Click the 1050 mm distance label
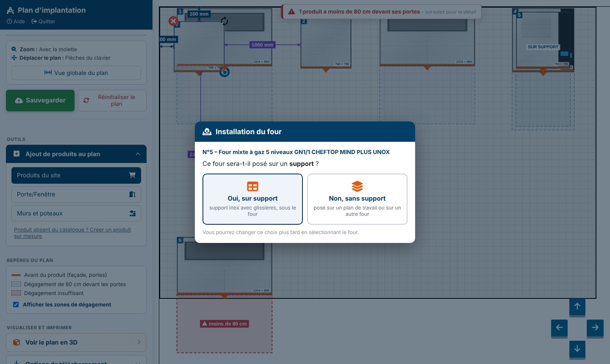The height and width of the screenshot is (364, 610). pyautogui.click(x=263, y=45)
